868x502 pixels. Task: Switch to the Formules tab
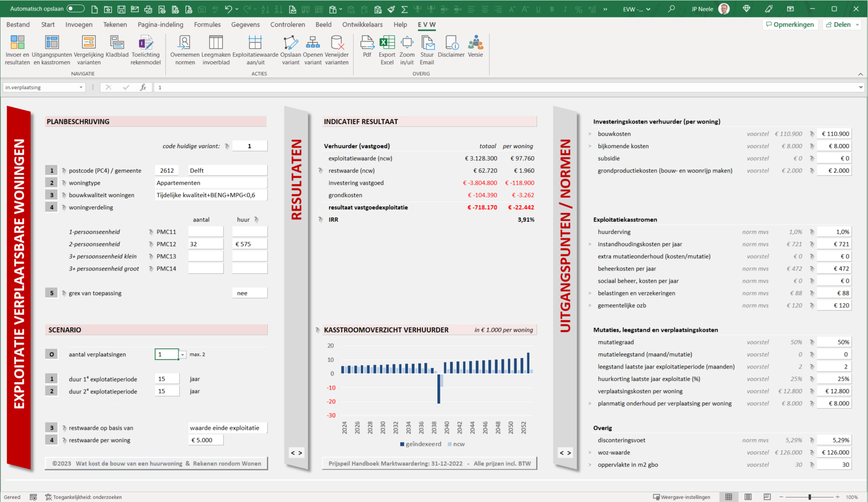[207, 25]
